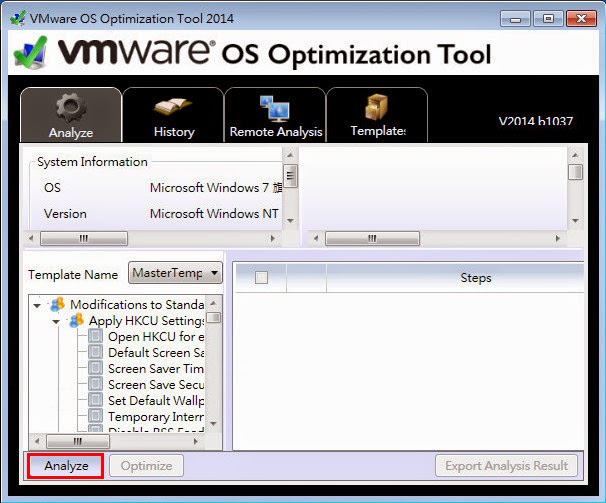Click the Optimize button

point(146,465)
